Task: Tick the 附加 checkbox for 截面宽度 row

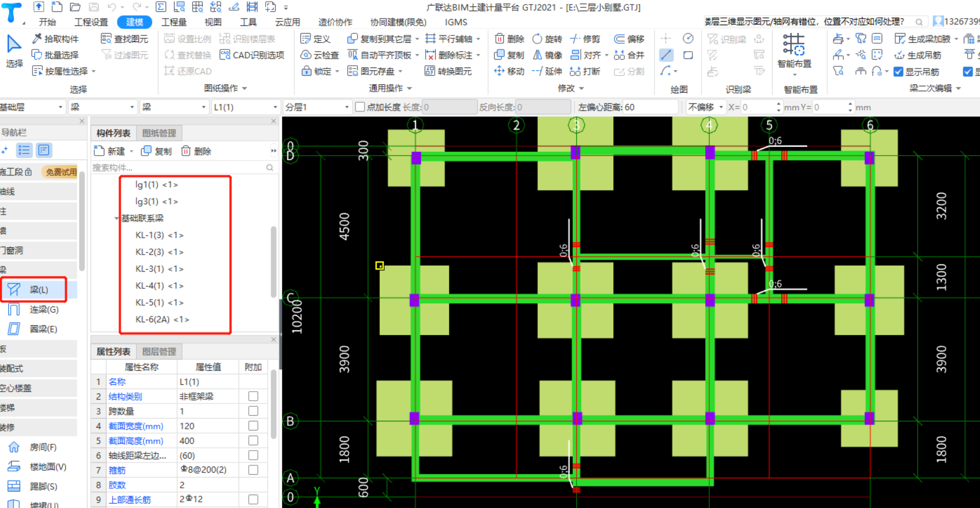Action: (x=253, y=426)
